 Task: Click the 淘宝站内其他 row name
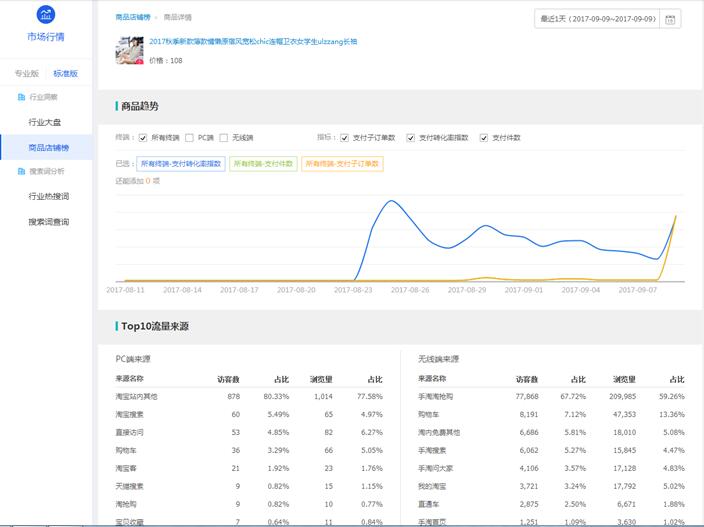136,396
